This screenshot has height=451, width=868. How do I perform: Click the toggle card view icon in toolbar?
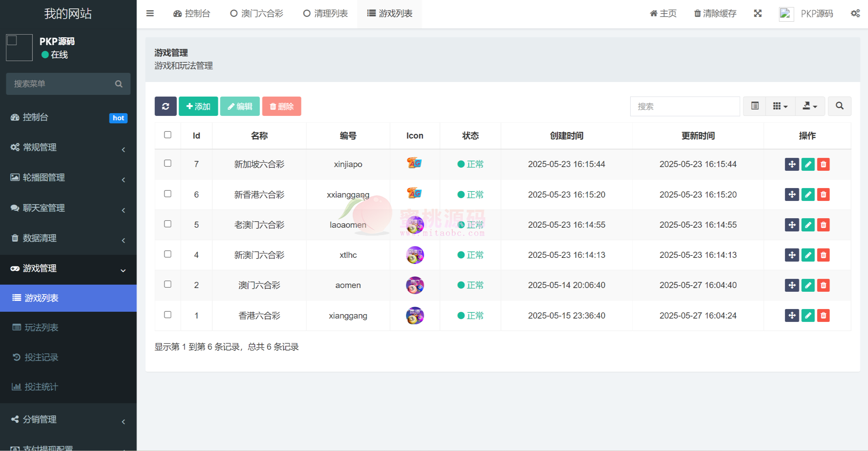click(755, 106)
